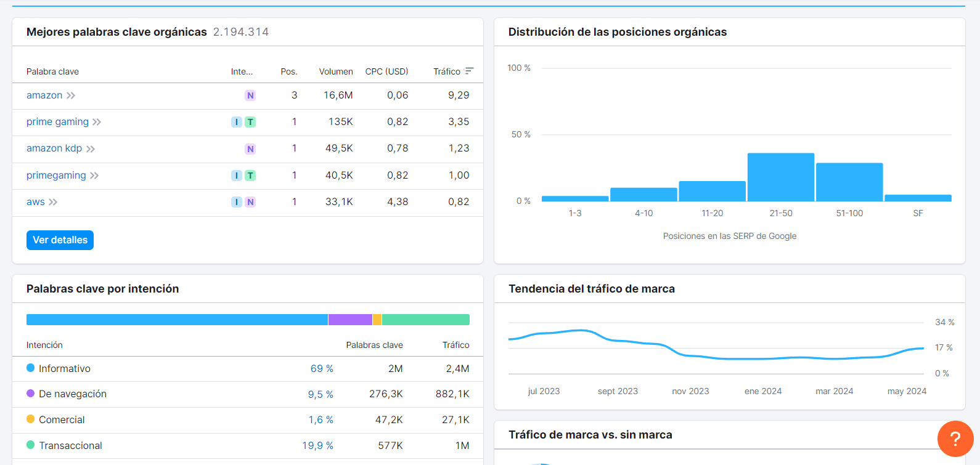Screen dimensions: 980x465
Task: Click the Ver detalles button
Action: pyautogui.click(x=60, y=240)
